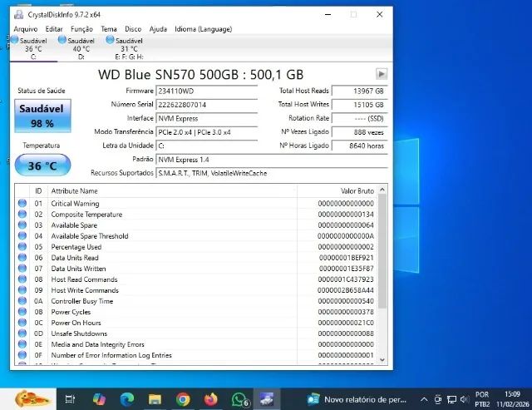Click the power-on count 888 vezes
The width and height of the screenshot is (532, 410).
[x=359, y=132]
